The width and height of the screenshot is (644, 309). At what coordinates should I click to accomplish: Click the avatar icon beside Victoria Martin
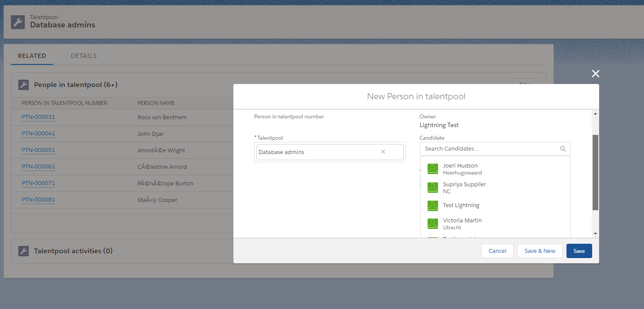click(433, 224)
